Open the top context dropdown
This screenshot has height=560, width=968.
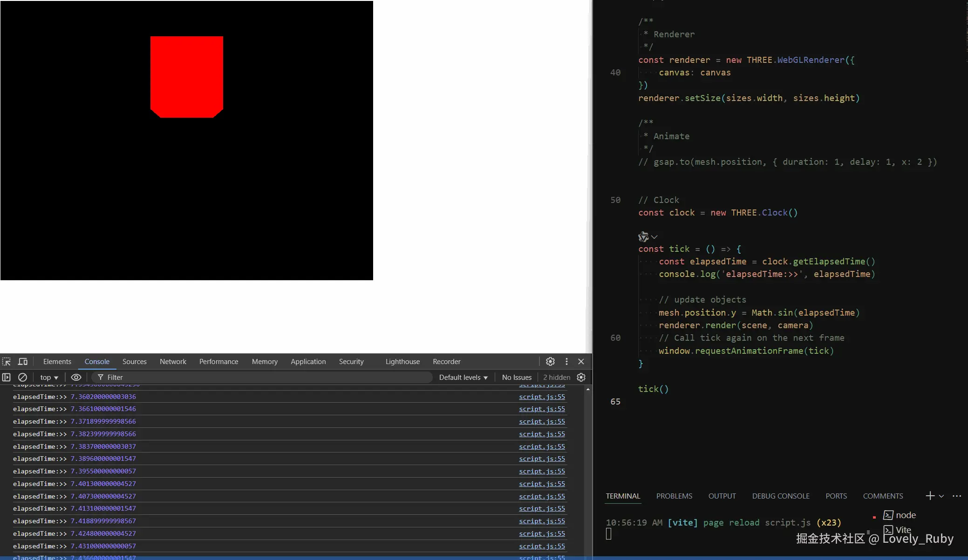pyautogui.click(x=49, y=378)
